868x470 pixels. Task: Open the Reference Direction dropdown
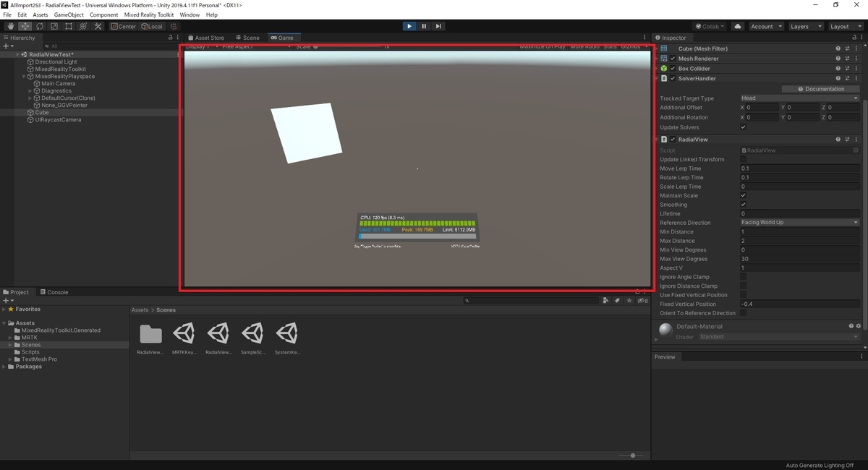pyautogui.click(x=799, y=223)
